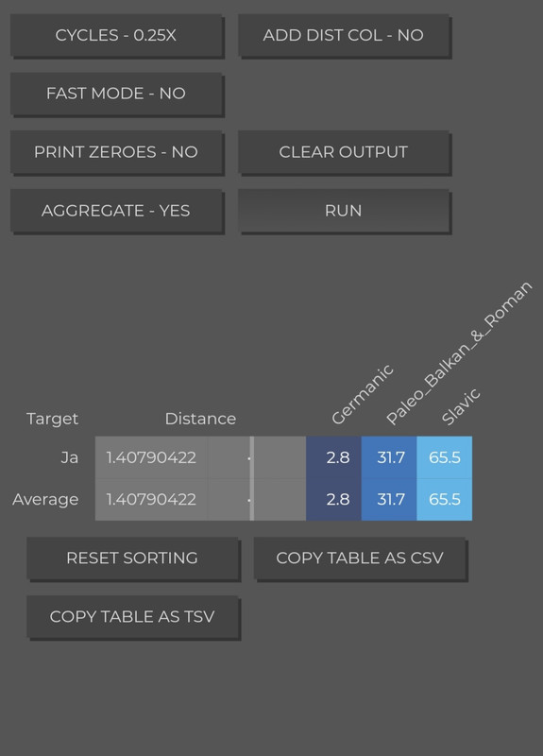This screenshot has width=543, height=756.
Task: Click Ja's Slavic 65.5 cell
Action: coord(444,457)
